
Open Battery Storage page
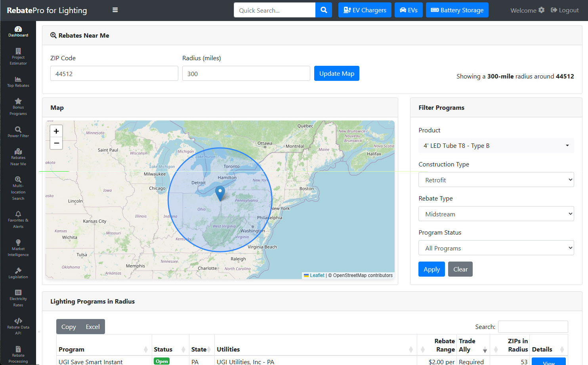(457, 10)
